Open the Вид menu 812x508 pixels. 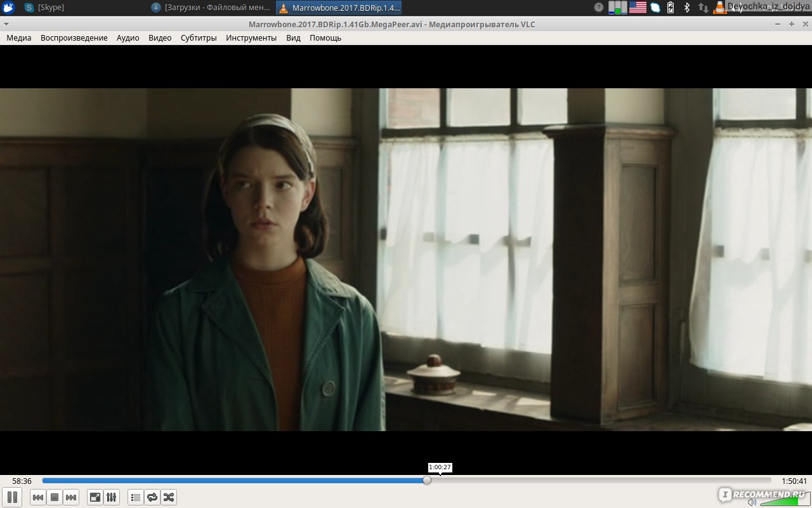pyautogui.click(x=293, y=37)
